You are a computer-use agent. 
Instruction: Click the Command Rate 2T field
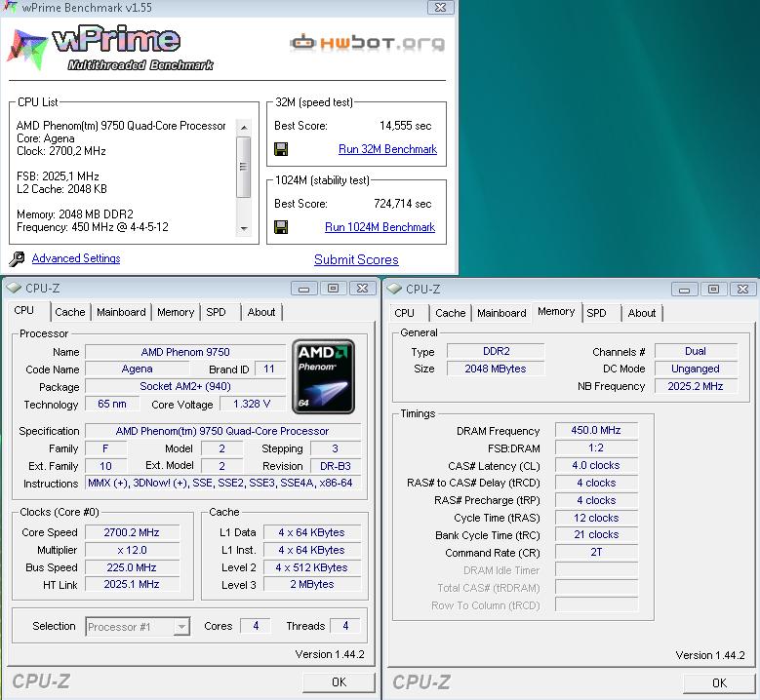click(x=596, y=552)
